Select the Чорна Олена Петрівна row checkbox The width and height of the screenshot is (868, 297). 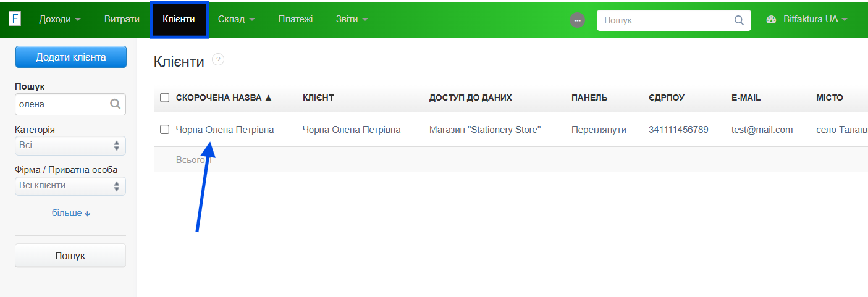click(164, 130)
